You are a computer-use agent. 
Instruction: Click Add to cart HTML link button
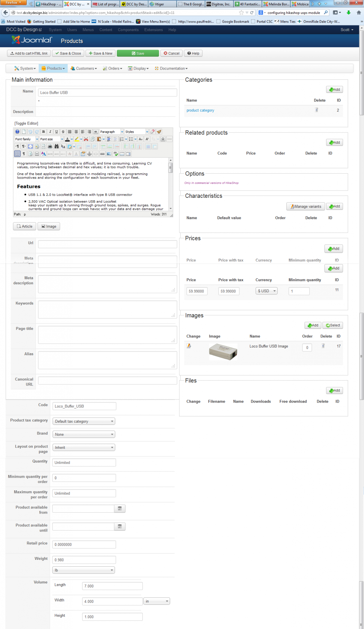[29, 53]
